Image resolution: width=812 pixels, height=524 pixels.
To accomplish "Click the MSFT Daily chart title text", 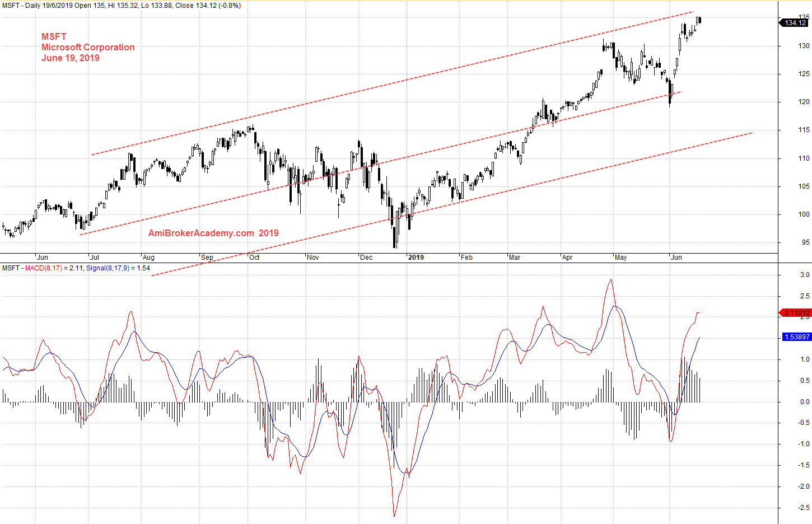I will 122,6.
